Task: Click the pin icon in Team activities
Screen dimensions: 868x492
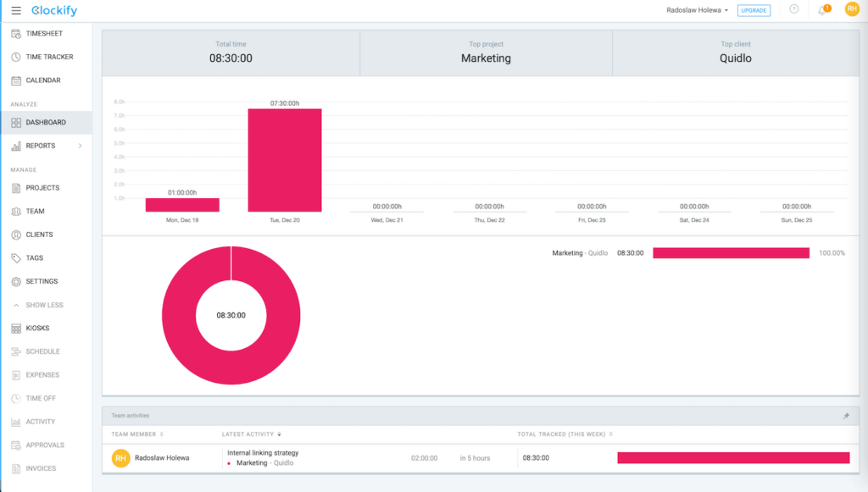Action: pyautogui.click(x=846, y=416)
